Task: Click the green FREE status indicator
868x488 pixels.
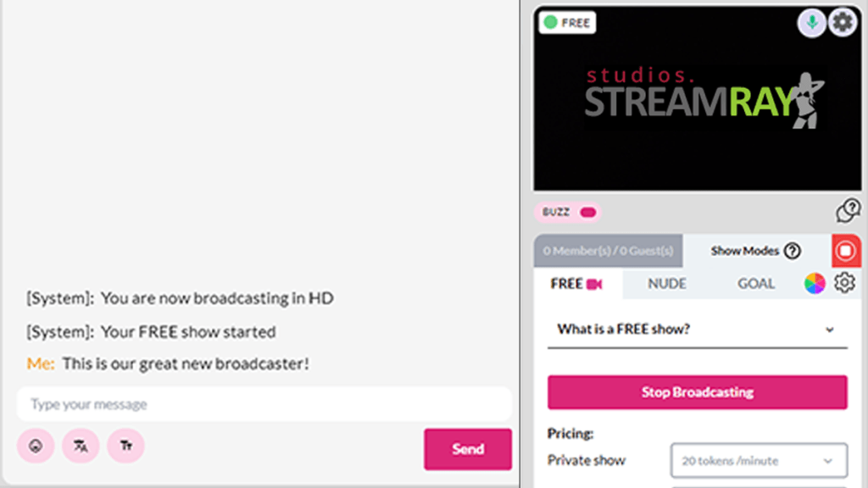Action: 567,23
